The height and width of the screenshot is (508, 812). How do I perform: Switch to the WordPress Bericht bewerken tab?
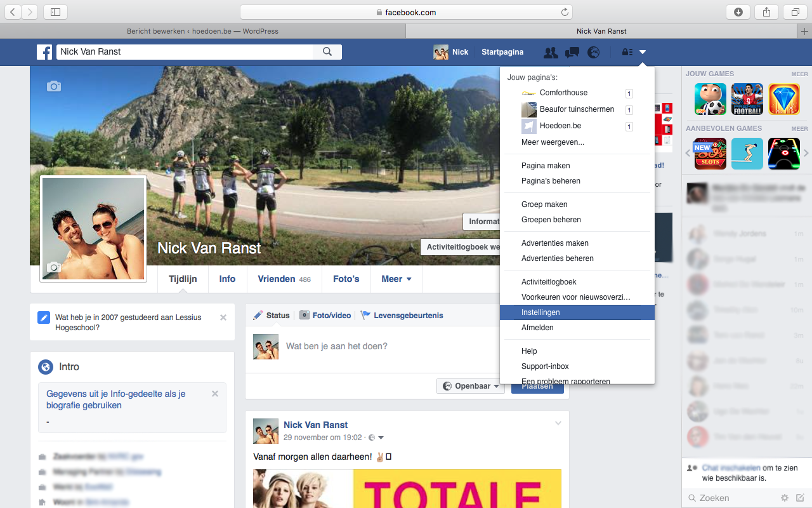coord(202,31)
